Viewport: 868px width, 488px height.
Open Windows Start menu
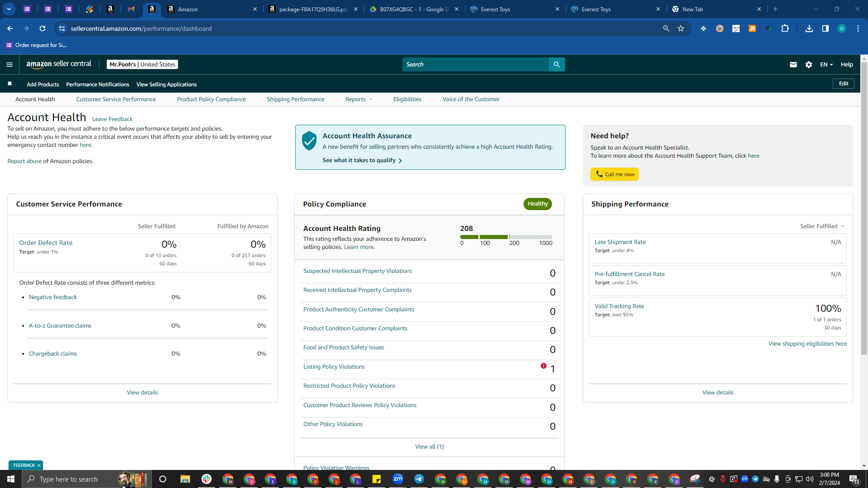point(11,479)
